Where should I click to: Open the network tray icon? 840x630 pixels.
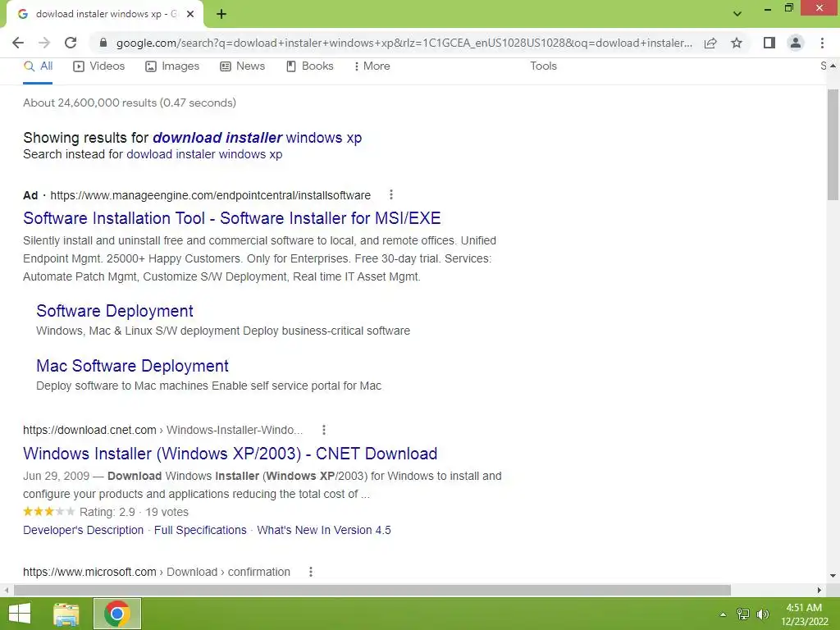pyautogui.click(x=742, y=614)
